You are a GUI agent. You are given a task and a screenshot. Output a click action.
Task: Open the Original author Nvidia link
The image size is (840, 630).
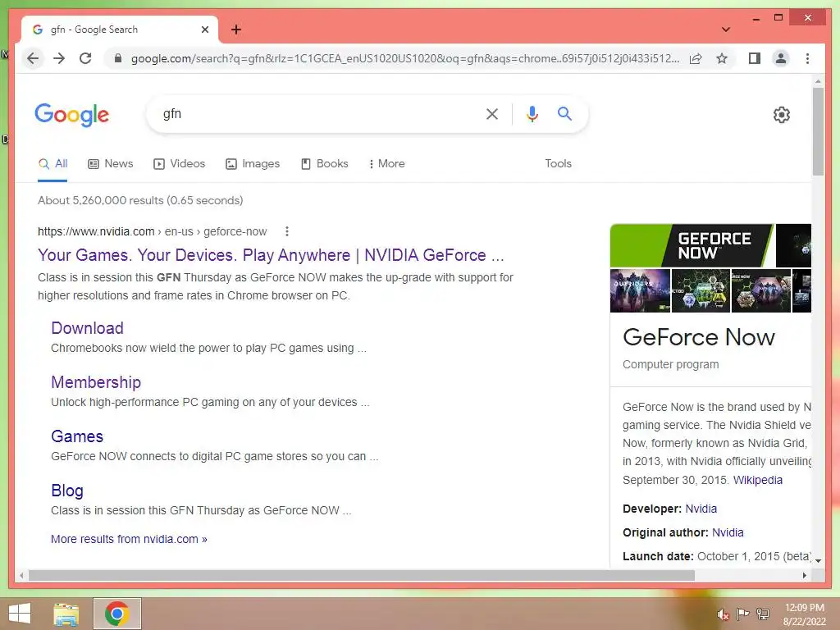coord(728,532)
